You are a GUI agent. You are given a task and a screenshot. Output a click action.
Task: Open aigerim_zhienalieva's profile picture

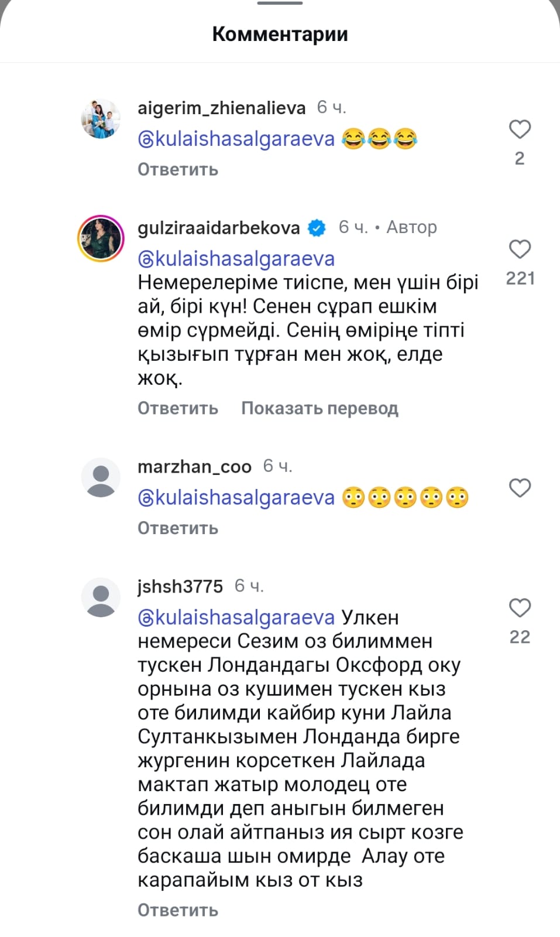pos(101,119)
